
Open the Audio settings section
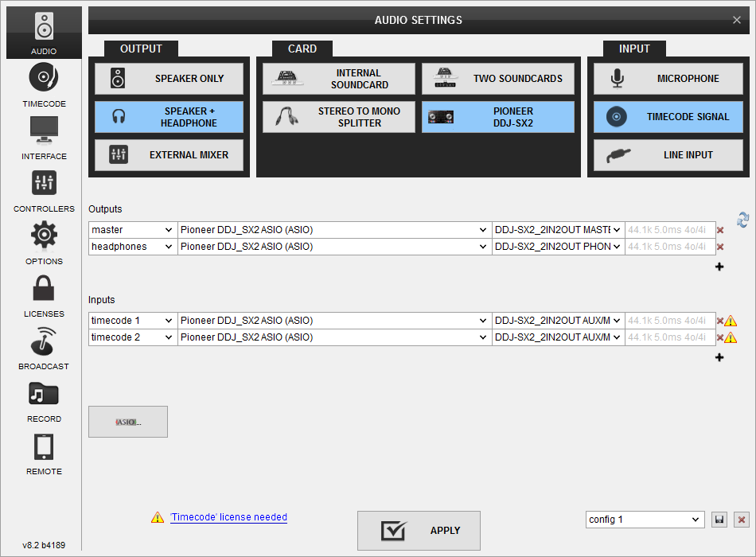coord(44,33)
